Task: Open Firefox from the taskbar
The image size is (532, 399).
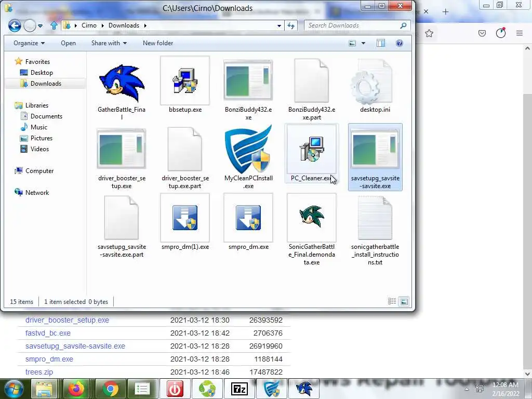Action: tap(77, 389)
